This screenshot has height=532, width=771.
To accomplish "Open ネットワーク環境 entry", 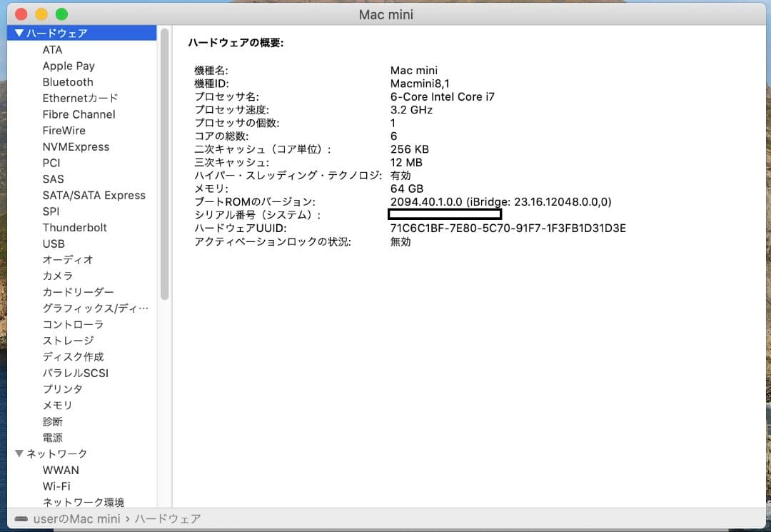I will (83, 502).
